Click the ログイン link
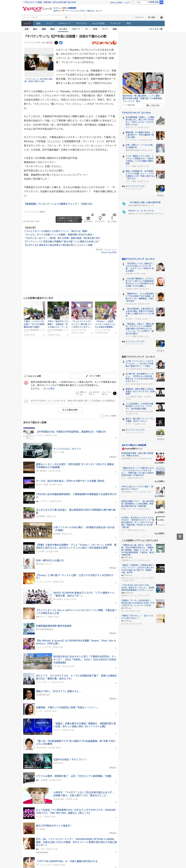Image resolution: width=186 pixels, height=868 pixels. pos(57,11)
